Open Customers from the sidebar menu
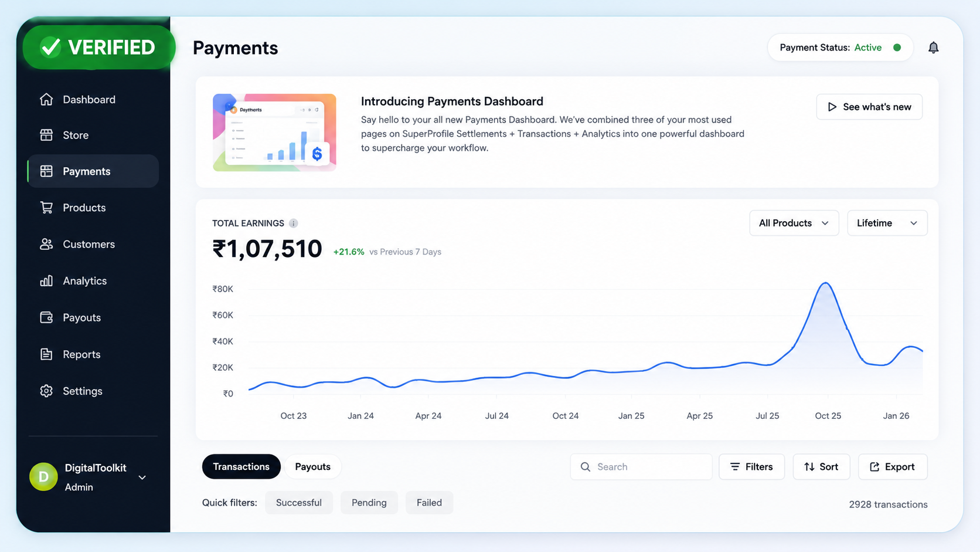 coord(93,244)
